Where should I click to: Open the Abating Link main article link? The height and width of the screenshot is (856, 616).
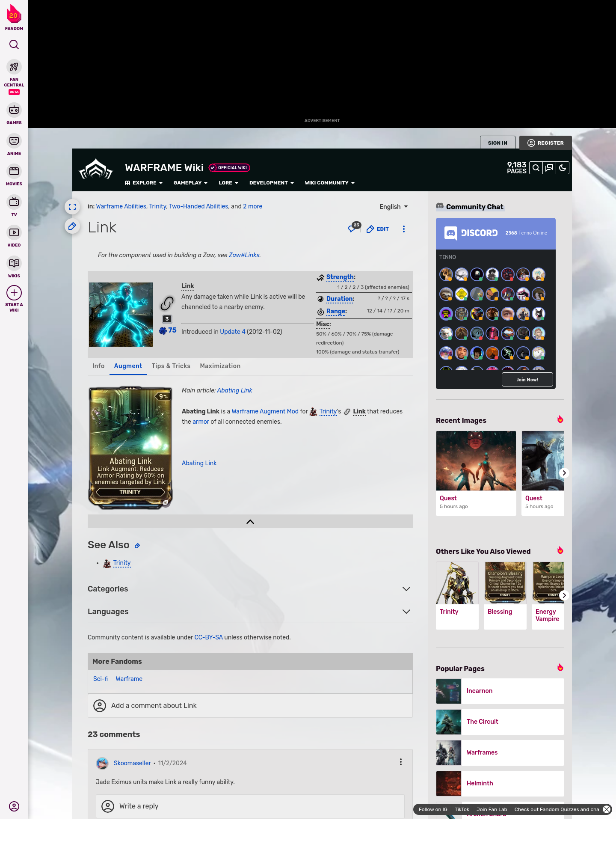pyautogui.click(x=234, y=390)
